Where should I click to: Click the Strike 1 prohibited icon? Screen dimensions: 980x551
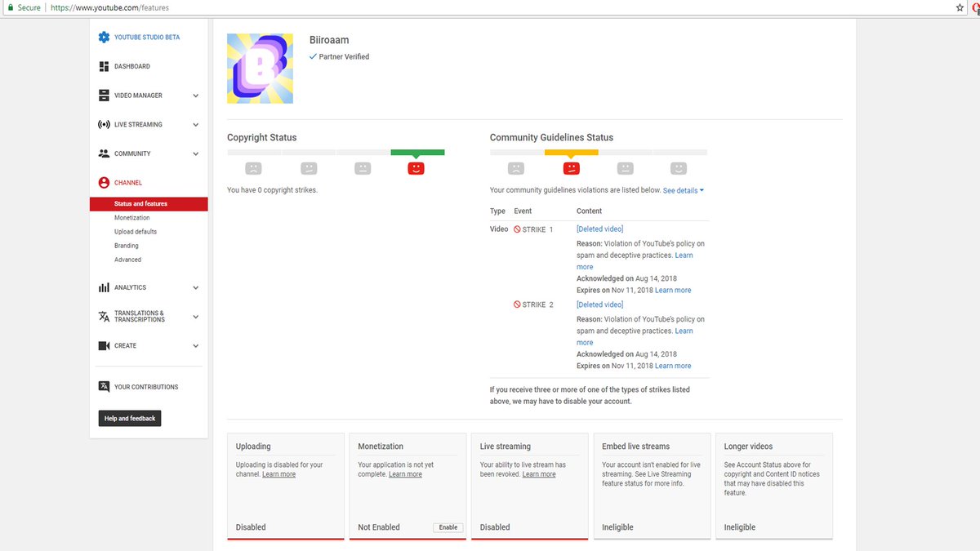(517, 229)
